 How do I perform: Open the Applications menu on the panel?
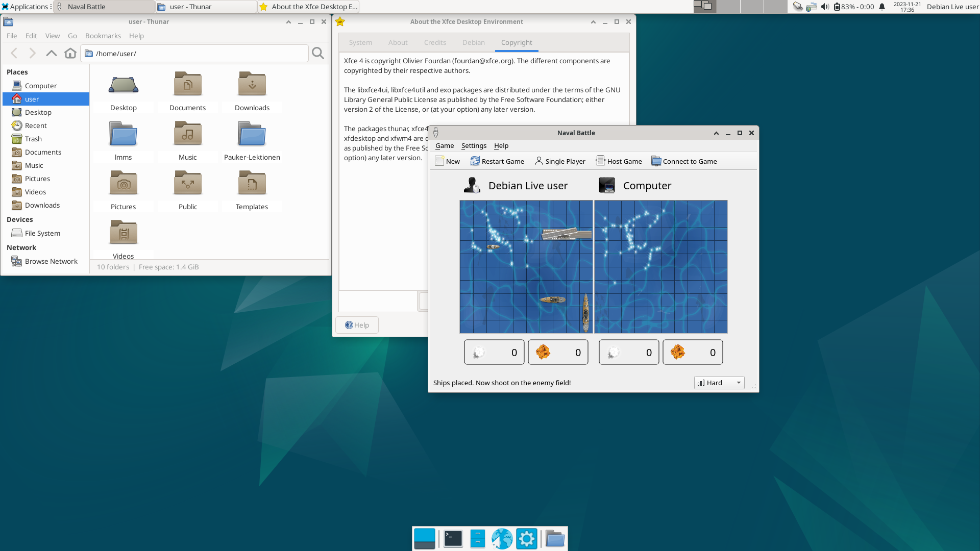tap(26, 7)
